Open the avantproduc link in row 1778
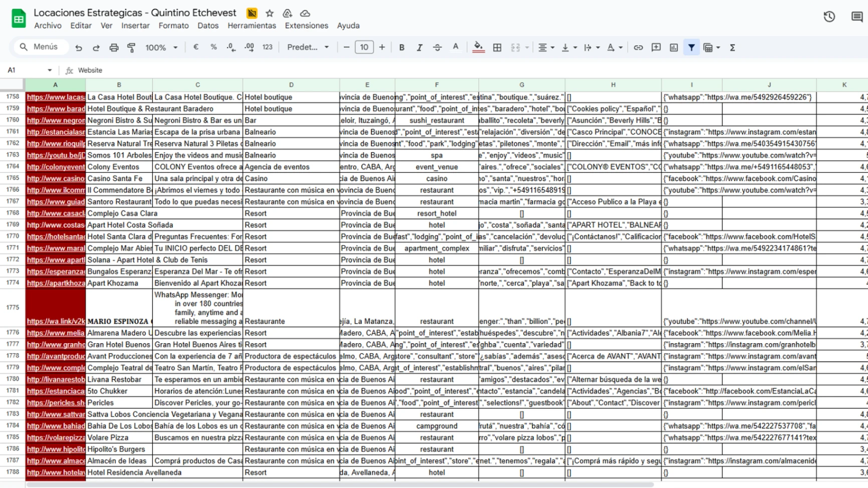 click(56, 356)
